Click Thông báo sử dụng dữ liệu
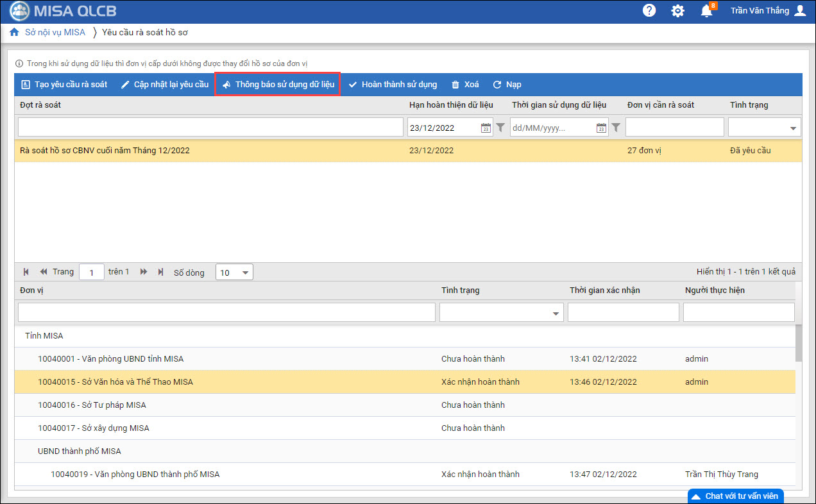 pyautogui.click(x=278, y=85)
